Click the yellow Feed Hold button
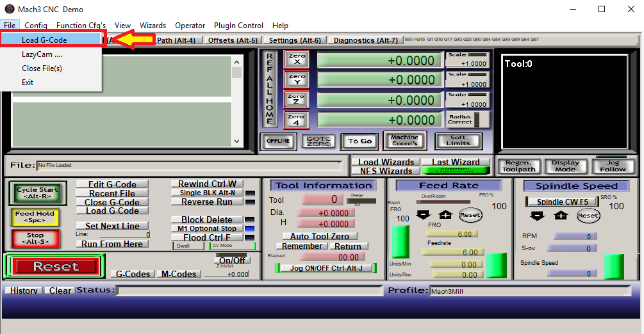Screen dimensions: 644x334 click(x=35, y=217)
